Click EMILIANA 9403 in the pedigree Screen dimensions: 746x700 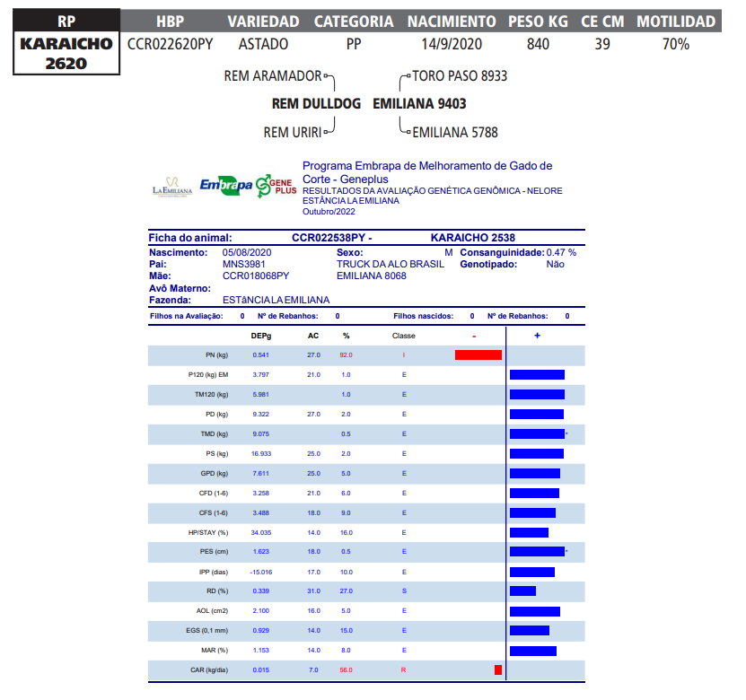coord(419,104)
